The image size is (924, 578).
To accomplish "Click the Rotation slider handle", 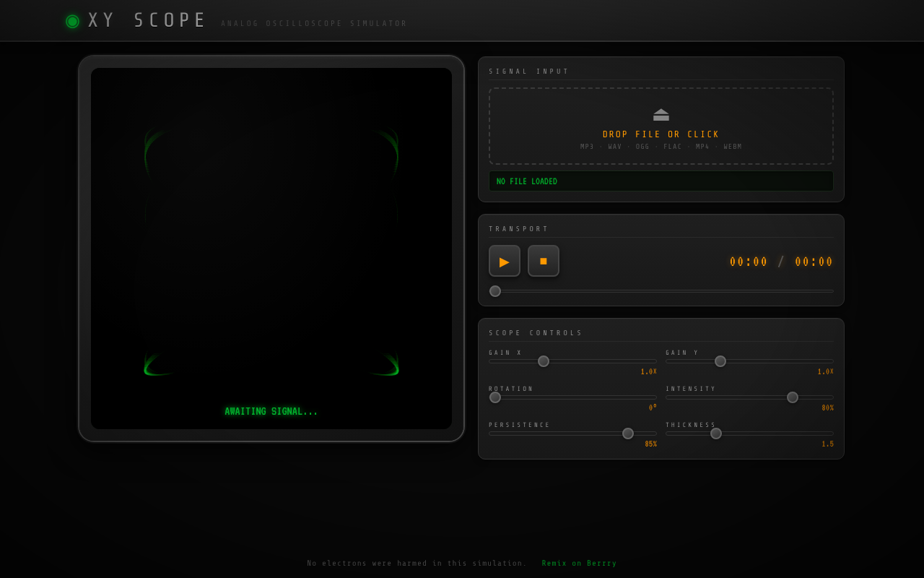I will tap(495, 397).
